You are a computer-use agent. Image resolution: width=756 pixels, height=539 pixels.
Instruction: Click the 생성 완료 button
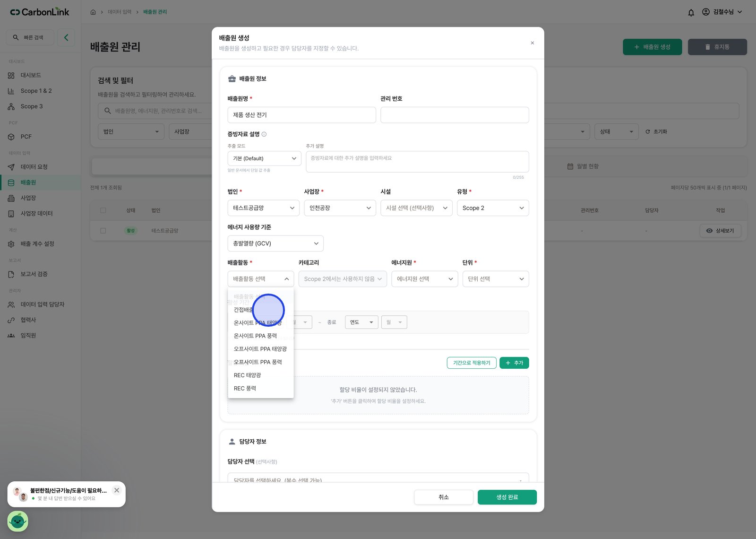coord(507,497)
